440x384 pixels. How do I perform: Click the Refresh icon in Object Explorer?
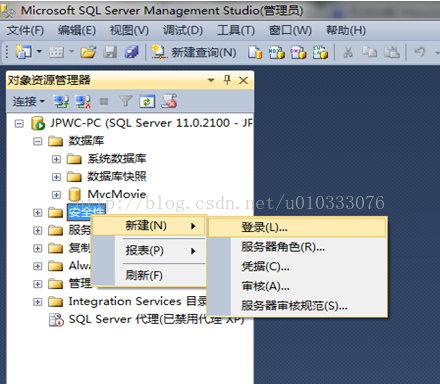[x=147, y=101]
